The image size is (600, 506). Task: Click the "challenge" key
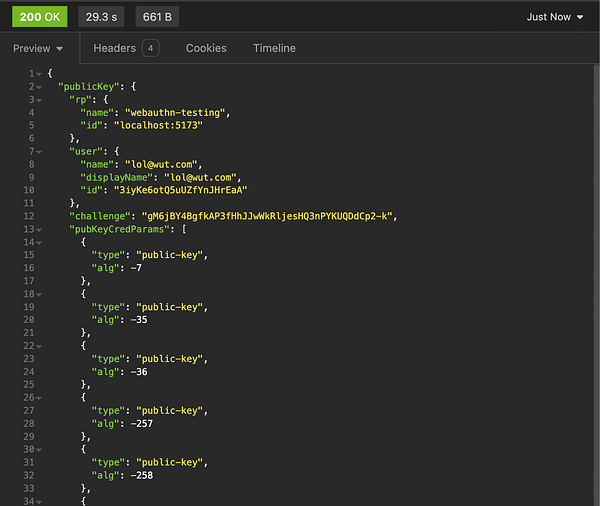point(99,216)
